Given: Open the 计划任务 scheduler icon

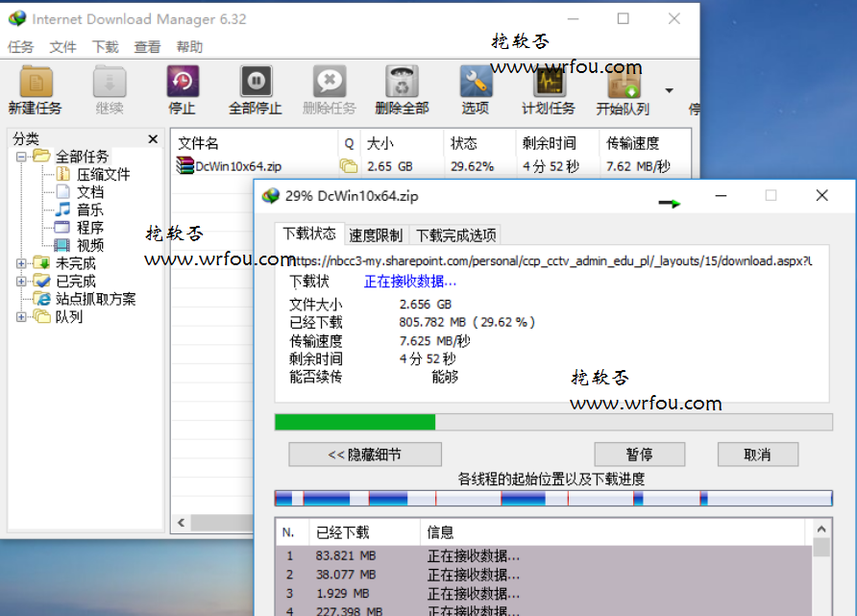Looking at the screenshot, I should tap(550, 82).
